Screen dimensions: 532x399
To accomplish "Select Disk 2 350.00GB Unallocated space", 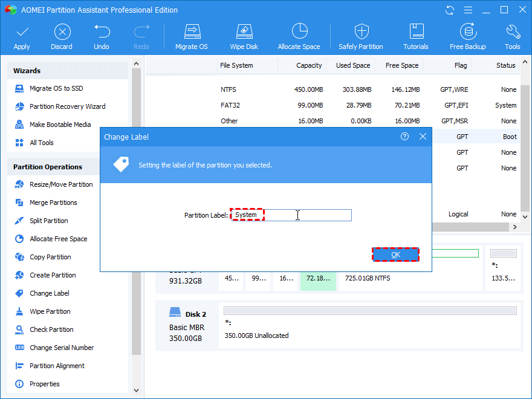I will click(369, 325).
